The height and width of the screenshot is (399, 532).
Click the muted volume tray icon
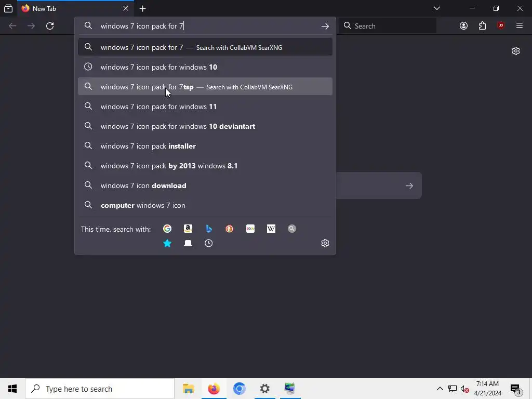click(x=465, y=389)
